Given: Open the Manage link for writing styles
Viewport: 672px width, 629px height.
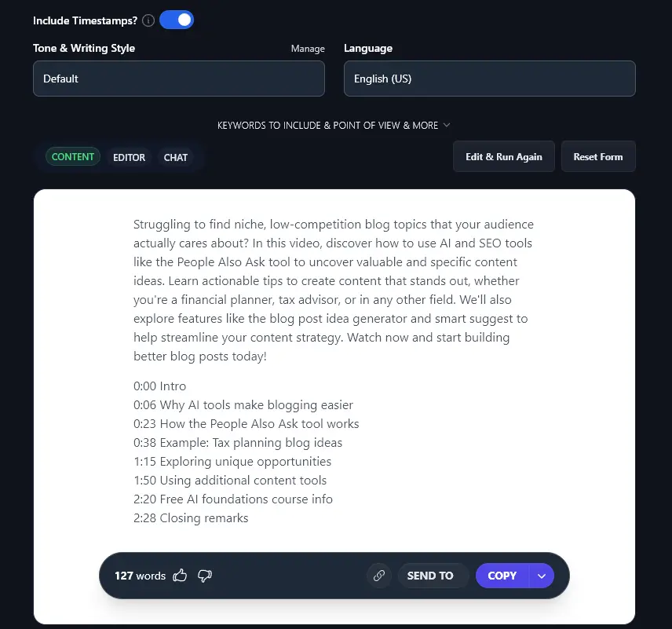Looking at the screenshot, I should pyautogui.click(x=308, y=49).
